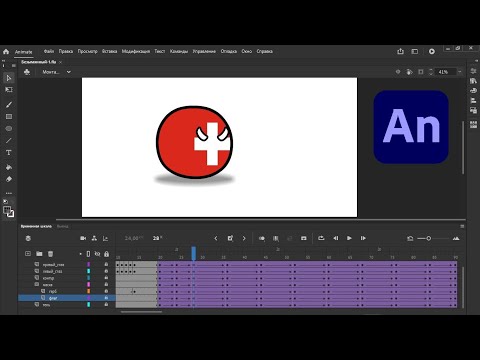480x360 pixels.
Task: Open the Окно menu
Action: coord(247,51)
